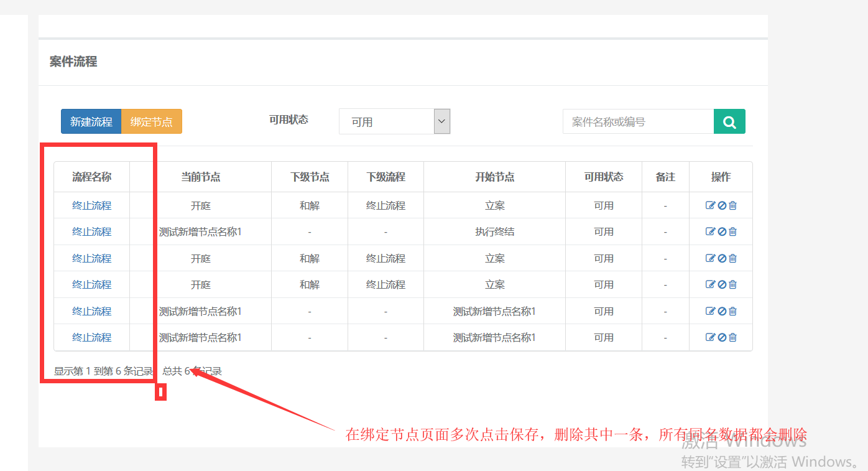Click the green magnifier search button

pos(729,122)
